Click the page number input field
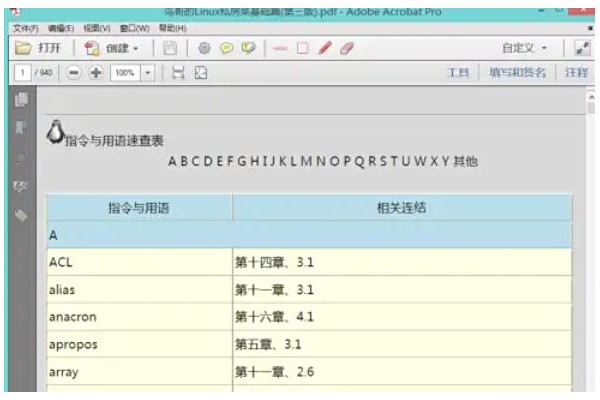This screenshot has width=600, height=400. click(23, 72)
